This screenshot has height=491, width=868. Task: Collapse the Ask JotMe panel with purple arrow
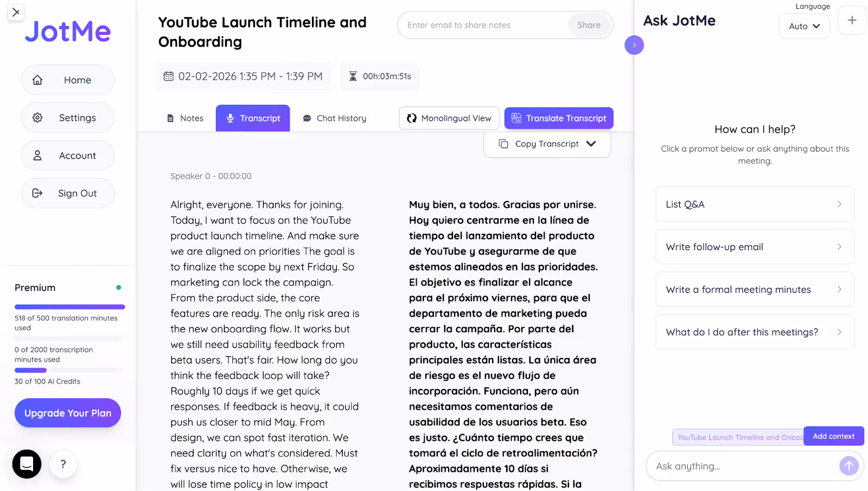pyautogui.click(x=634, y=45)
